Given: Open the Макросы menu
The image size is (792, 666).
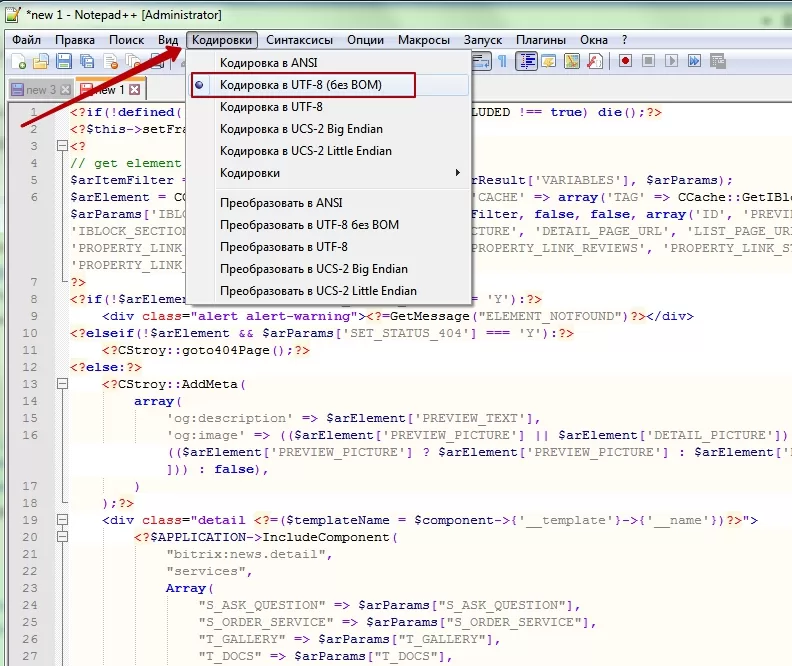Looking at the screenshot, I should coord(424,40).
